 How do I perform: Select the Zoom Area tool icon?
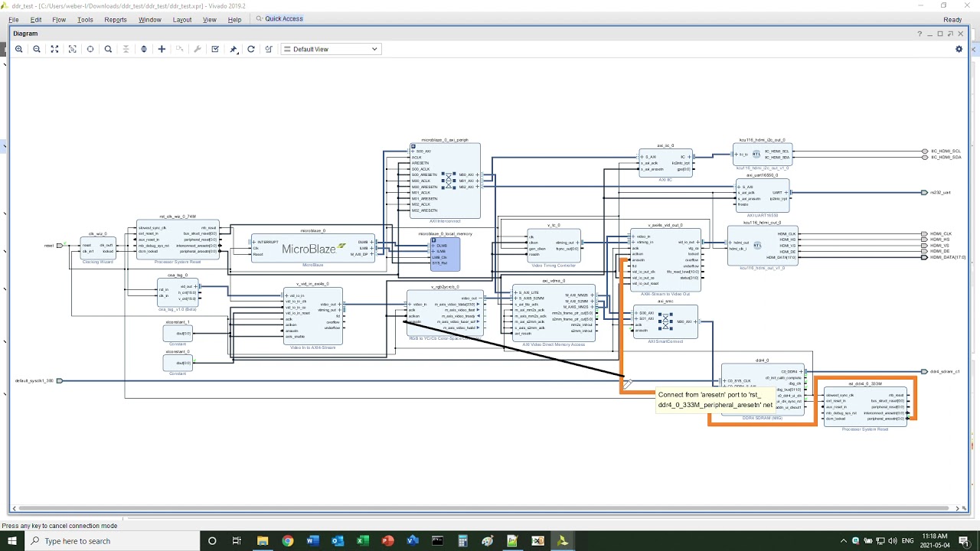[x=73, y=49]
